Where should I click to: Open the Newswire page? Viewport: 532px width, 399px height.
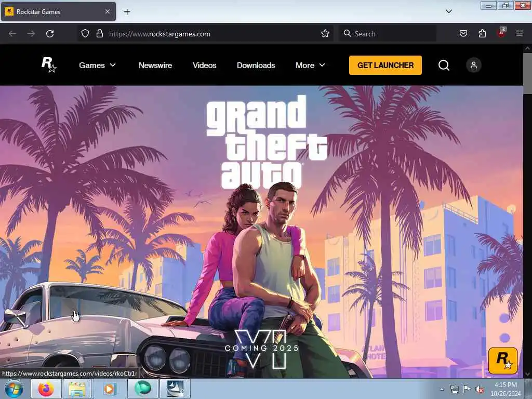(x=155, y=65)
